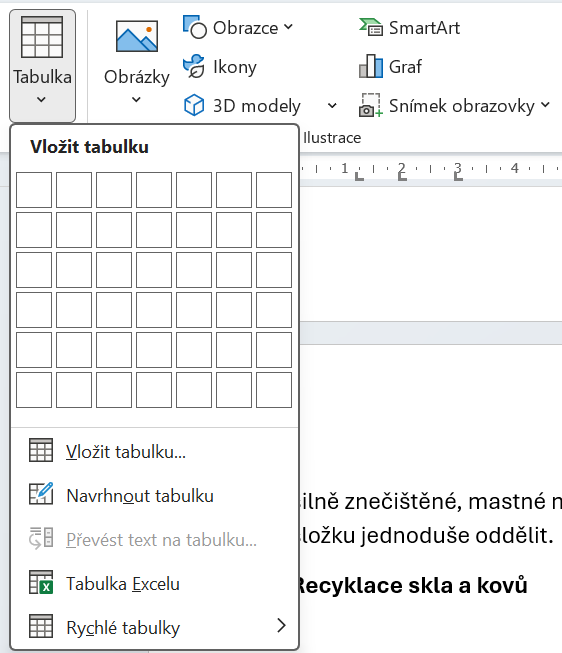Click the 3D modely cube icon
This screenshot has width=562, height=653.
[194, 105]
